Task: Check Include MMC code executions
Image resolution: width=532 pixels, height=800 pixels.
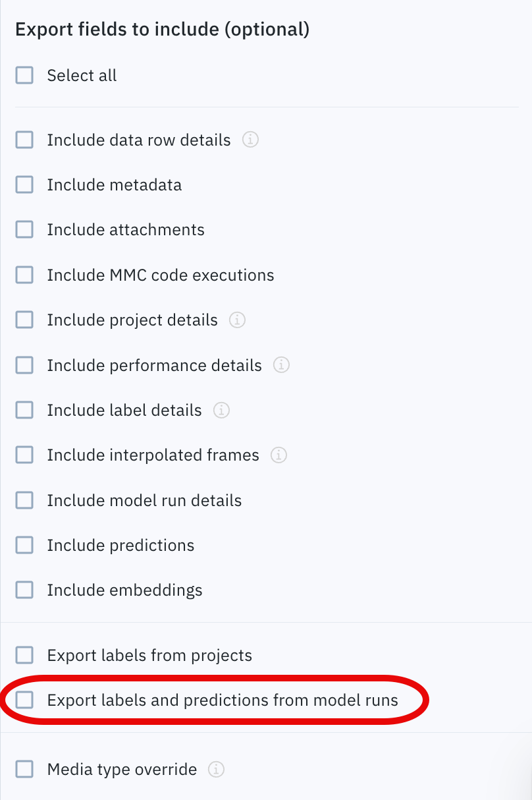Action: [x=24, y=275]
